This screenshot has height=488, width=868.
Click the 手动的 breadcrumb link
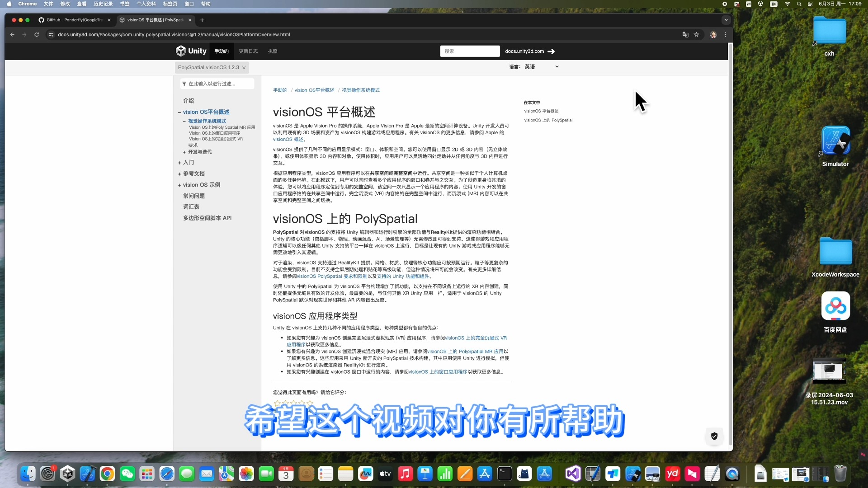coord(280,90)
